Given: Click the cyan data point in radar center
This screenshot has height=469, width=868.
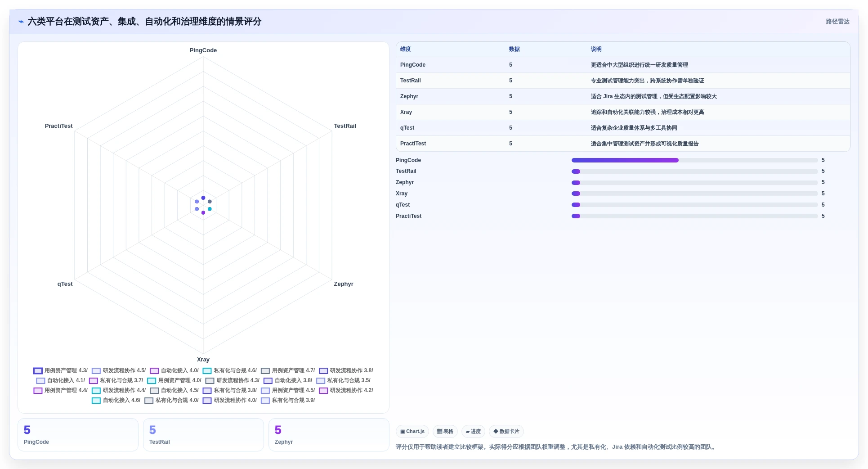Looking at the screenshot, I should (210, 209).
